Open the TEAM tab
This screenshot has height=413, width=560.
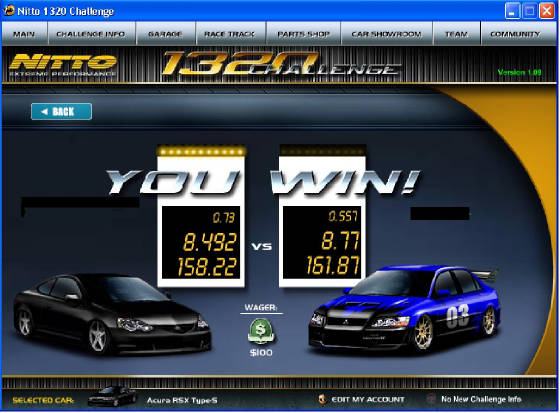(456, 34)
